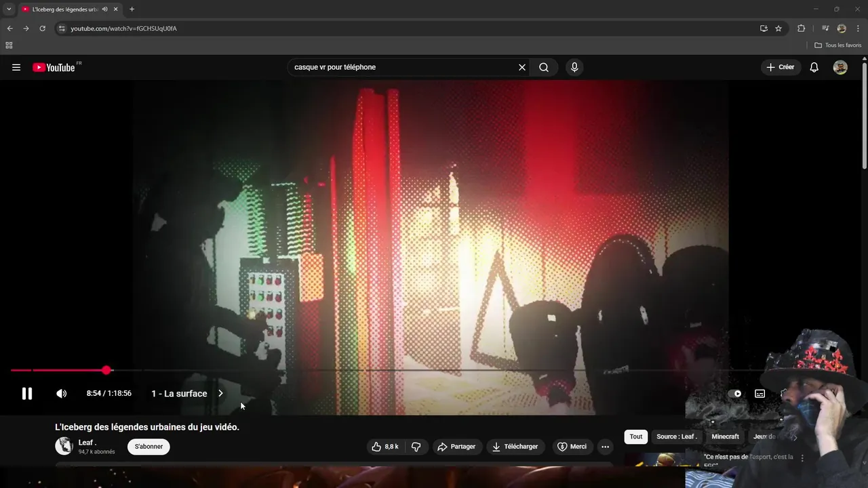Install app icon in the address bar
This screenshot has width=868, height=488.
[x=764, y=28]
